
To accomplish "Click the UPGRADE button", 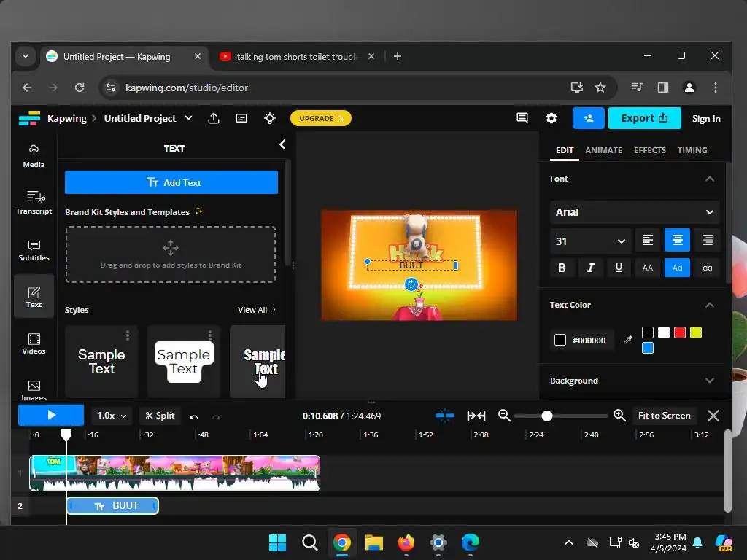I will tap(321, 118).
